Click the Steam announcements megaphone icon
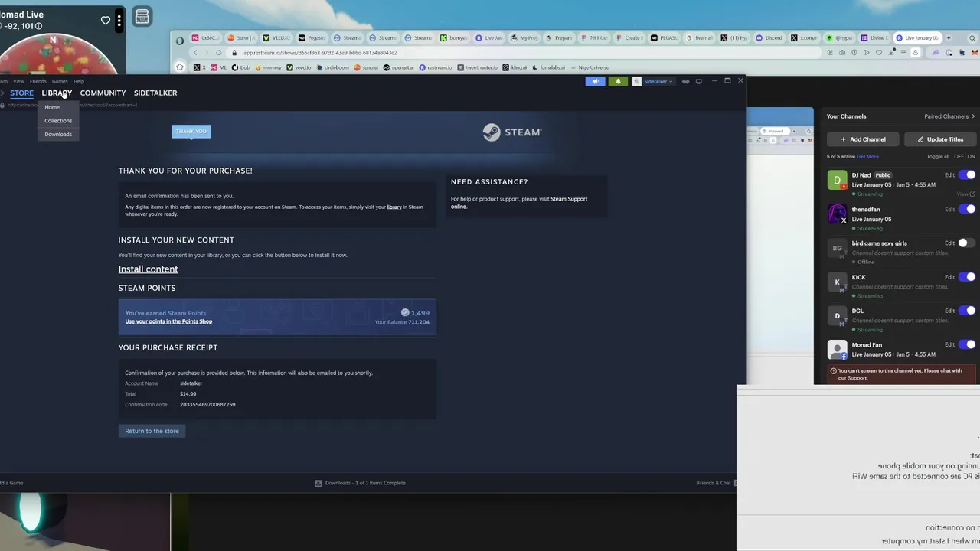The width and height of the screenshot is (980, 551). pyautogui.click(x=595, y=81)
